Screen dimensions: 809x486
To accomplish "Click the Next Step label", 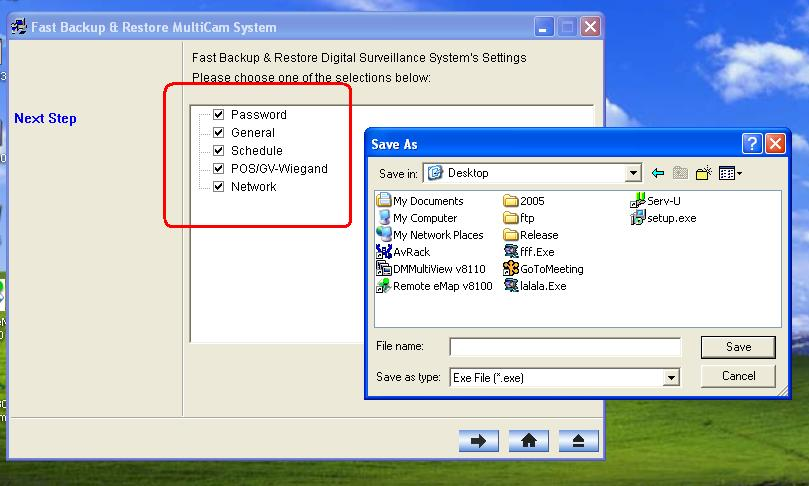I will [x=45, y=118].
